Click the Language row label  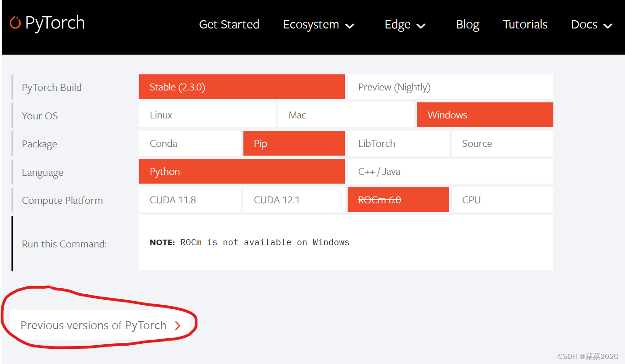coord(42,173)
